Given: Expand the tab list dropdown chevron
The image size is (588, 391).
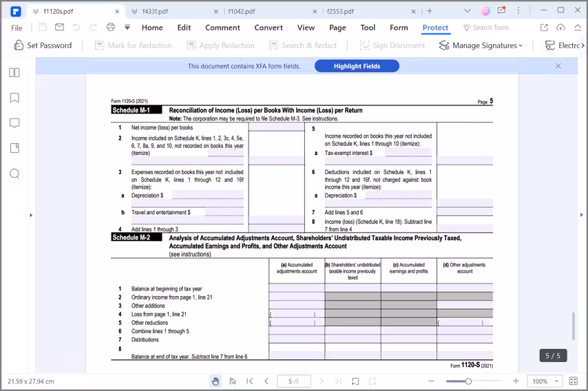Looking at the screenshot, I should (x=468, y=11).
